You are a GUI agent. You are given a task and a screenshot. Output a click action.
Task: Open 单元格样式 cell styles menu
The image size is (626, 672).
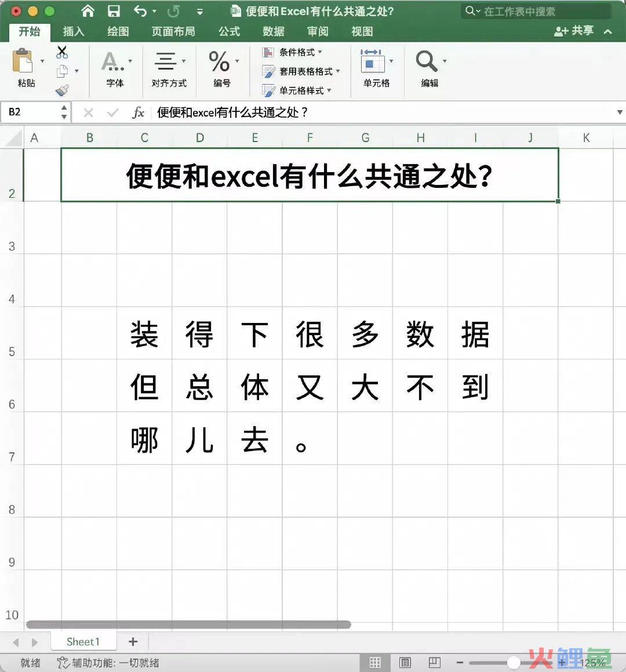point(297,90)
